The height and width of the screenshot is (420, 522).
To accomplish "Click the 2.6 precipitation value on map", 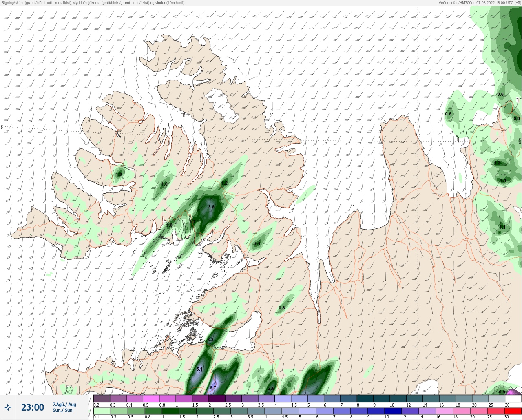I will pyautogui.click(x=271, y=388).
